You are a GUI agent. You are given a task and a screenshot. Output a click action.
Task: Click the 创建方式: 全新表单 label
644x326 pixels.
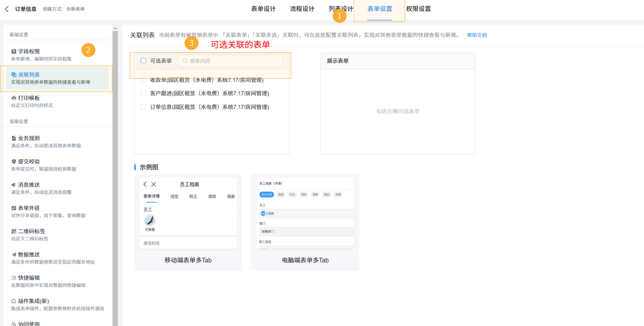click(x=64, y=9)
